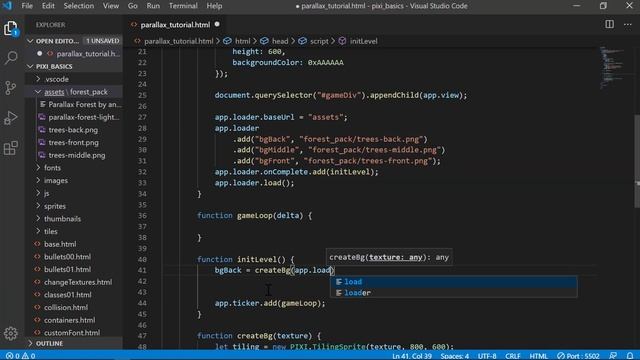640x360 pixels.
Task: Open the Search view icon
Action: click(x=11, y=58)
